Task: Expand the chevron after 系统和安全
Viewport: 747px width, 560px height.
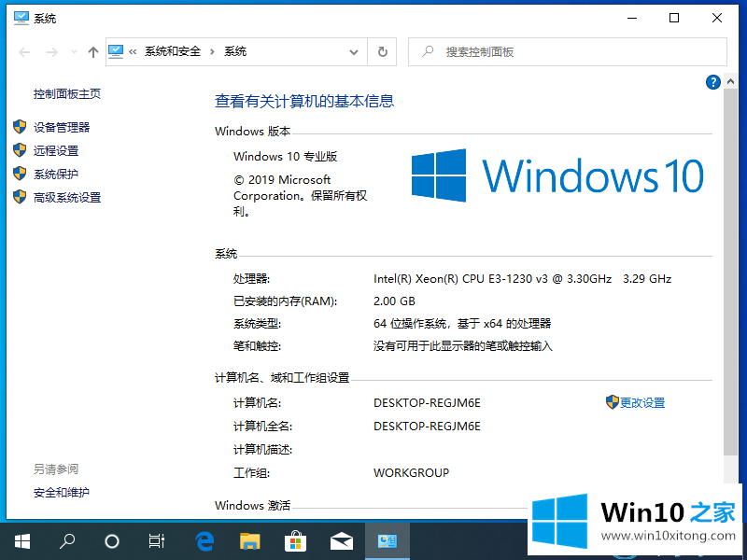Action: coord(213,51)
